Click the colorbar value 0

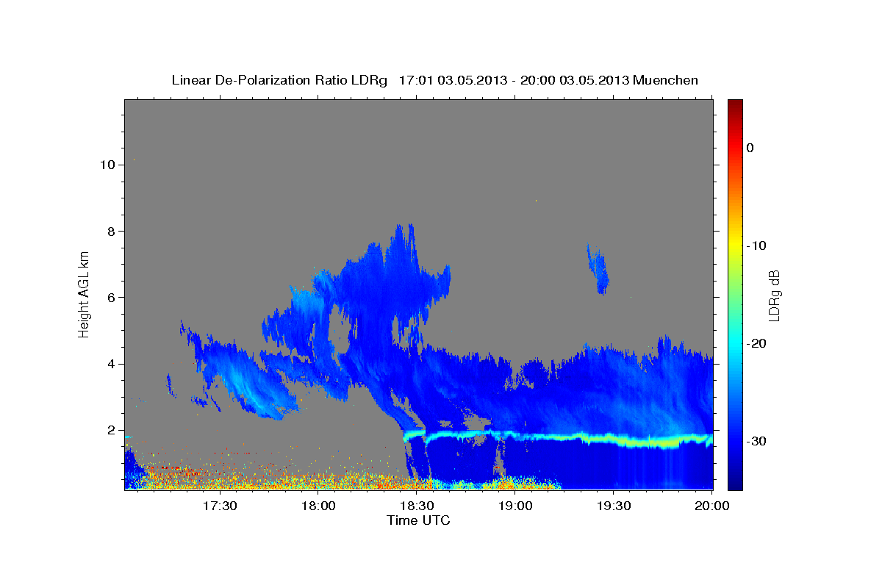750,148
